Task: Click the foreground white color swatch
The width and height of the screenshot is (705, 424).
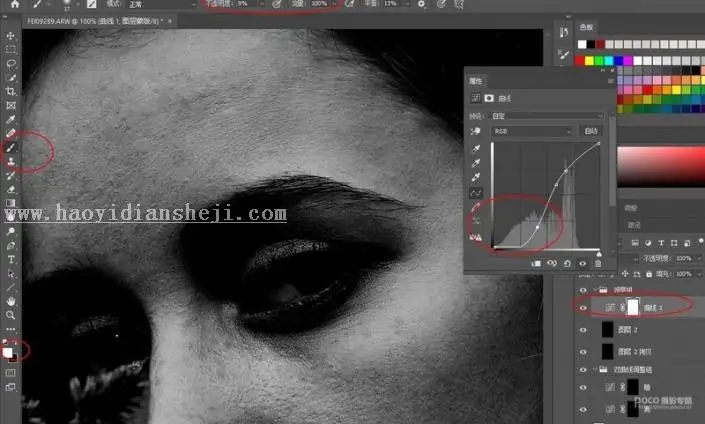Action: click(7, 352)
